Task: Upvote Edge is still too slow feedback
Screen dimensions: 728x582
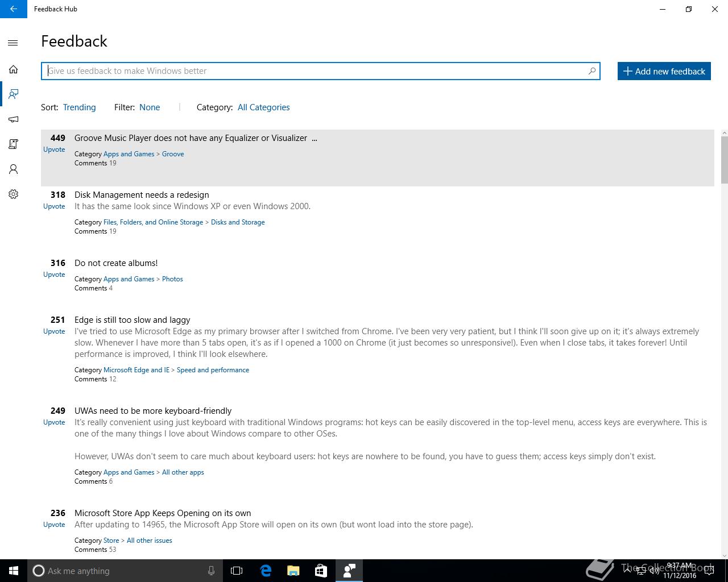Action: 54,331
